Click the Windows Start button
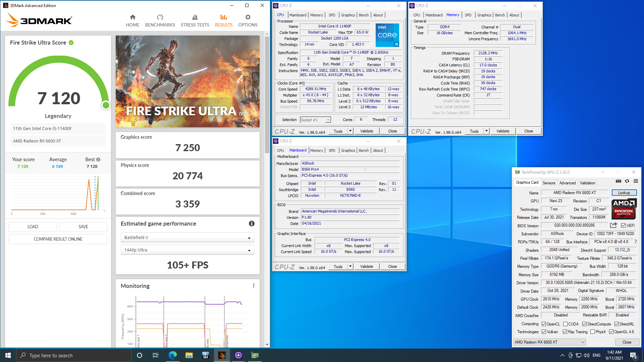Image resolution: width=644 pixels, height=362 pixels. click(8, 355)
